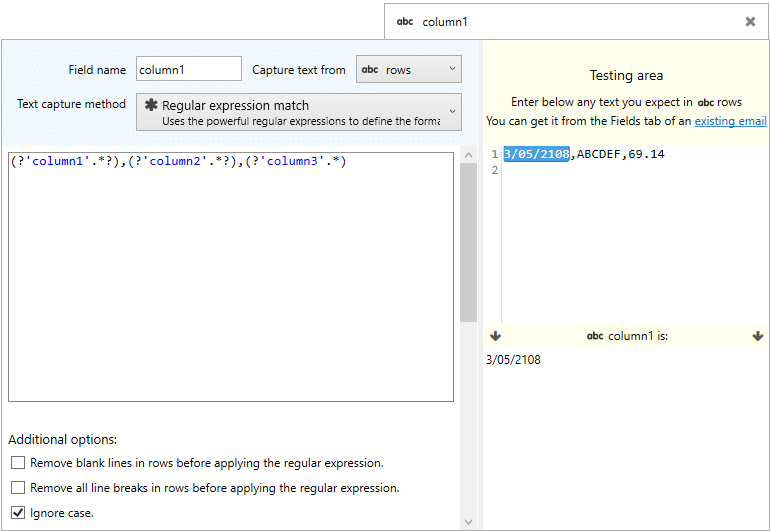Click line 2 in testing area

633,170
